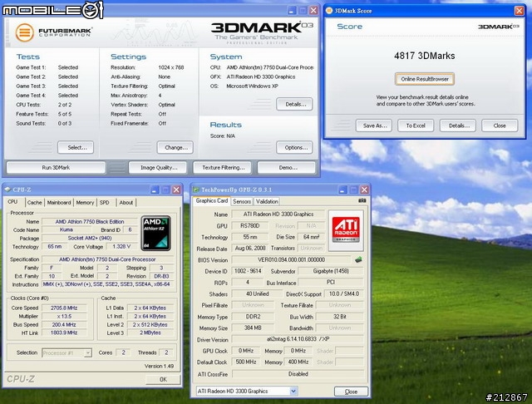Close the GPU-Z window with title X
The height and width of the screenshot is (404, 532).
pyautogui.click(x=364, y=190)
